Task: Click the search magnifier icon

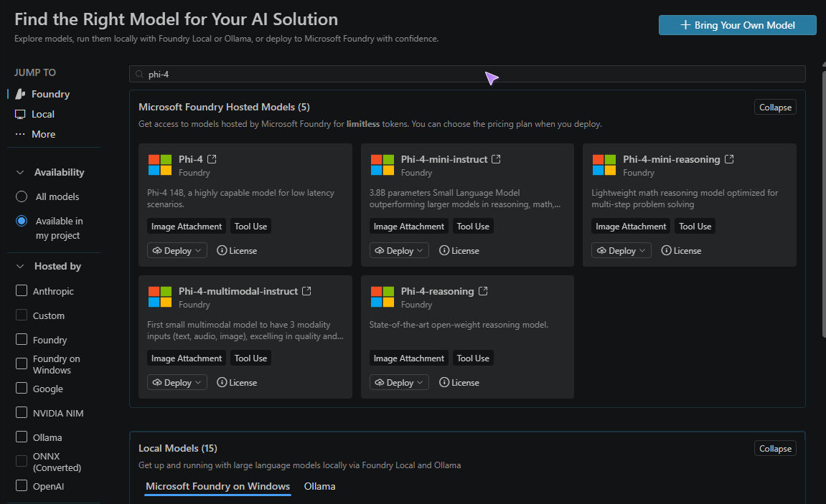Action: 140,74
